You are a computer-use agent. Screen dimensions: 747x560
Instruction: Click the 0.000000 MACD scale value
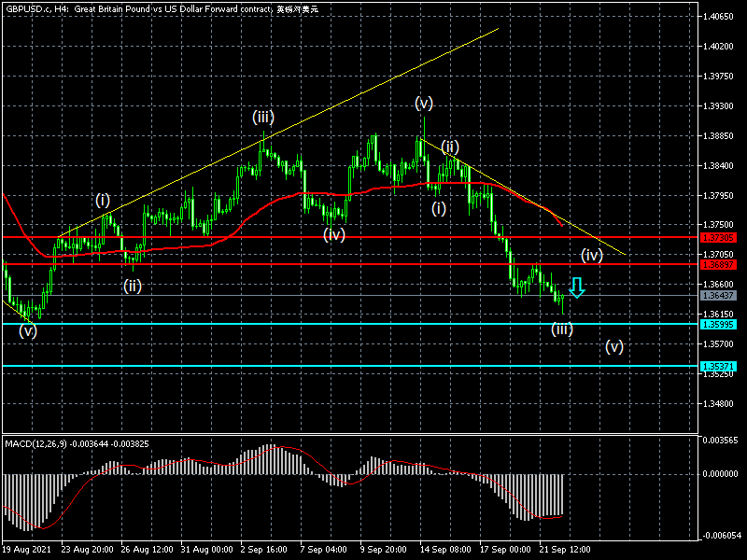click(720, 474)
